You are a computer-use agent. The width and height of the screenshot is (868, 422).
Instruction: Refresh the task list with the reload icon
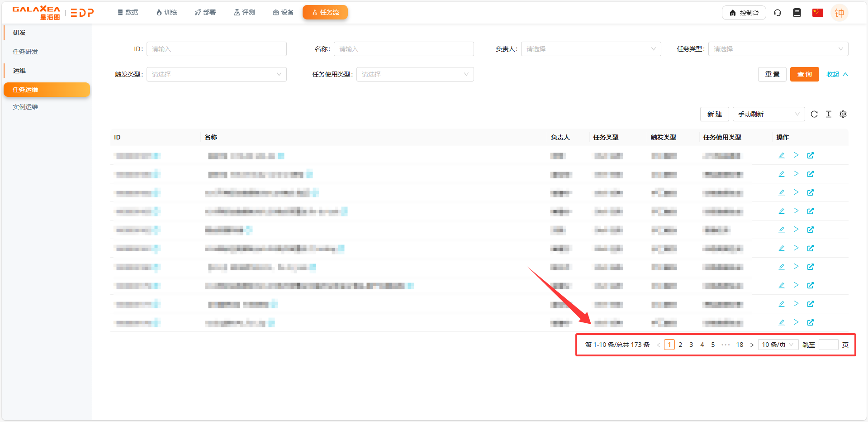(x=814, y=114)
